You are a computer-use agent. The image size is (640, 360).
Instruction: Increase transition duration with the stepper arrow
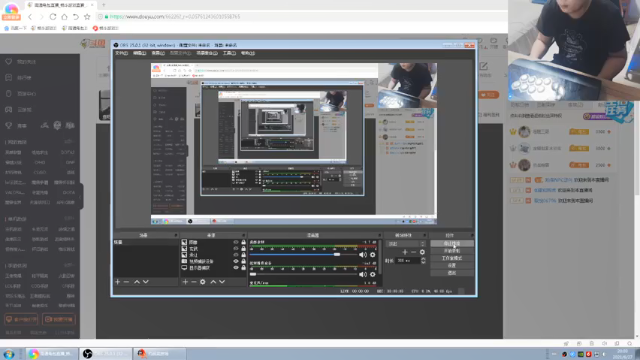point(423,259)
